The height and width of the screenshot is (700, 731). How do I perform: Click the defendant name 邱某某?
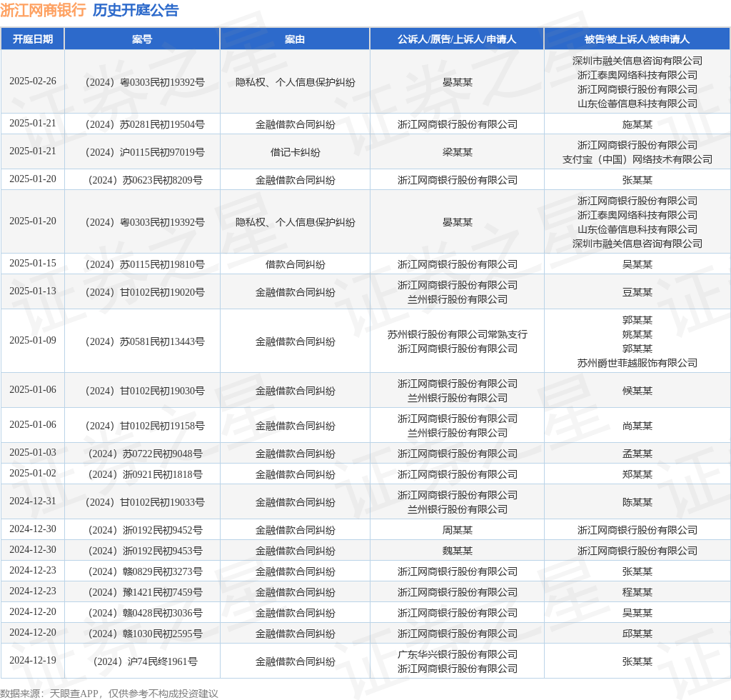(x=637, y=634)
